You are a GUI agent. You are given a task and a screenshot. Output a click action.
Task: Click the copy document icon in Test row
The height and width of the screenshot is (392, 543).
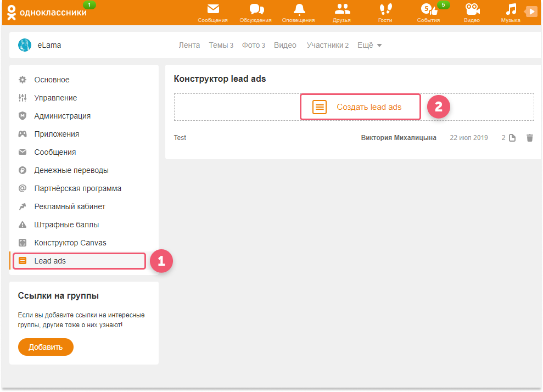click(512, 138)
